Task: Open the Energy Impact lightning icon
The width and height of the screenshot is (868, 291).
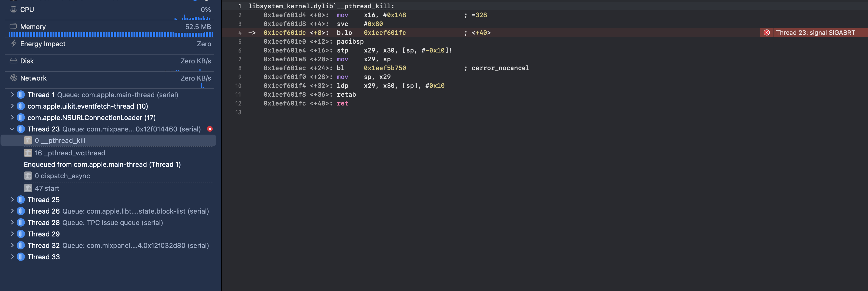Action: tap(14, 43)
